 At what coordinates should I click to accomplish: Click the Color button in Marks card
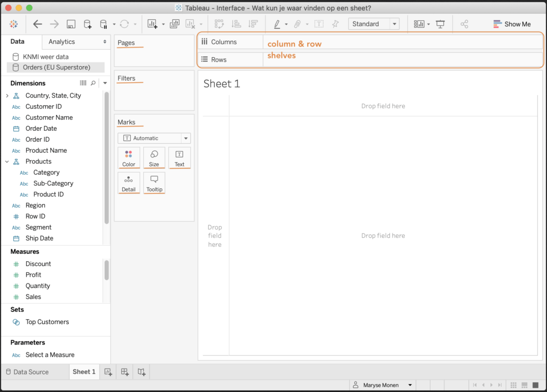point(129,158)
